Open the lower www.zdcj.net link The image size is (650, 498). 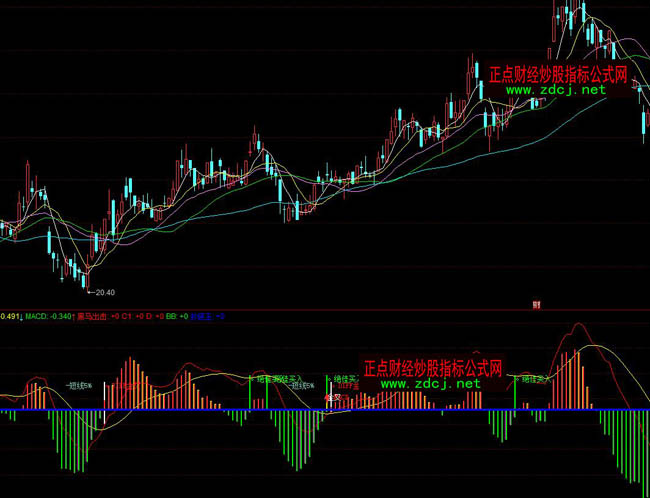[430, 383]
